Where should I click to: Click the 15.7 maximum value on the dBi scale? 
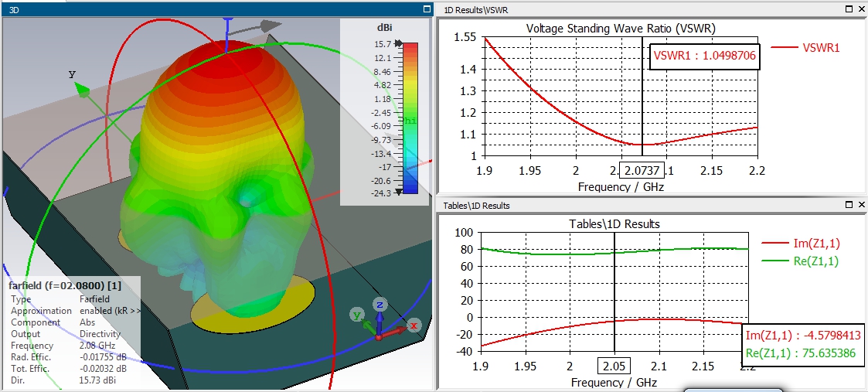click(x=383, y=44)
